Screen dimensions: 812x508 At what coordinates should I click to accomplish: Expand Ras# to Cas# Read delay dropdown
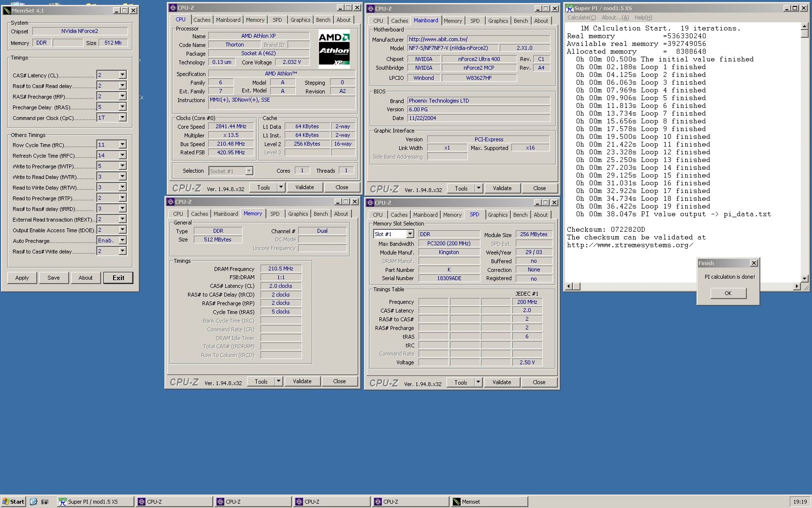tap(122, 86)
